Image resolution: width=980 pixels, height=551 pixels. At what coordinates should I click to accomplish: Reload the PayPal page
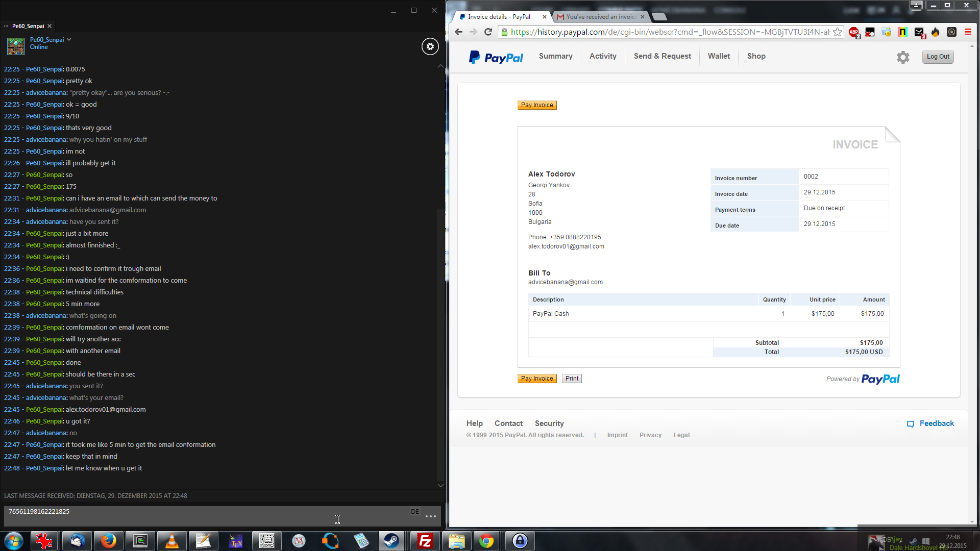click(x=488, y=32)
